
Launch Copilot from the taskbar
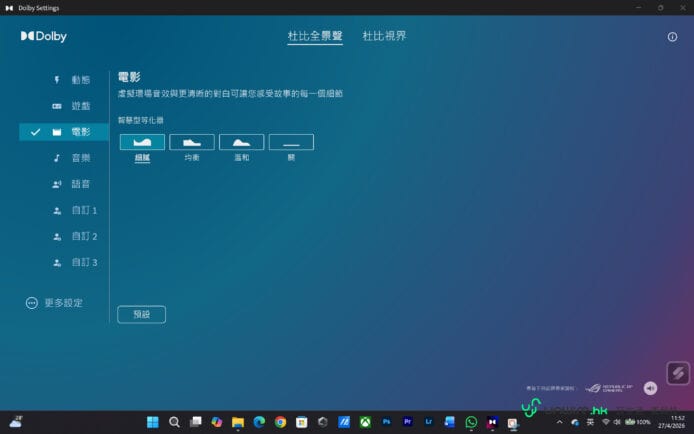216,422
